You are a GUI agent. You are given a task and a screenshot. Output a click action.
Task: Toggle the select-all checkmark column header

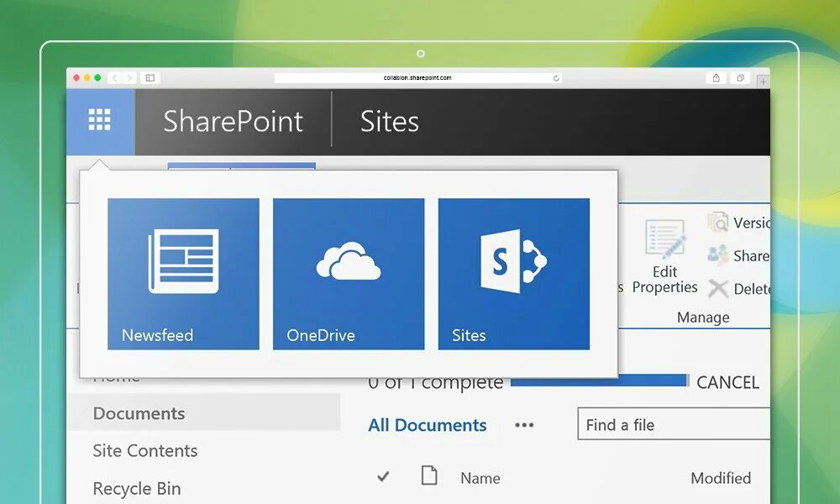pyautogui.click(x=383, y=475)
